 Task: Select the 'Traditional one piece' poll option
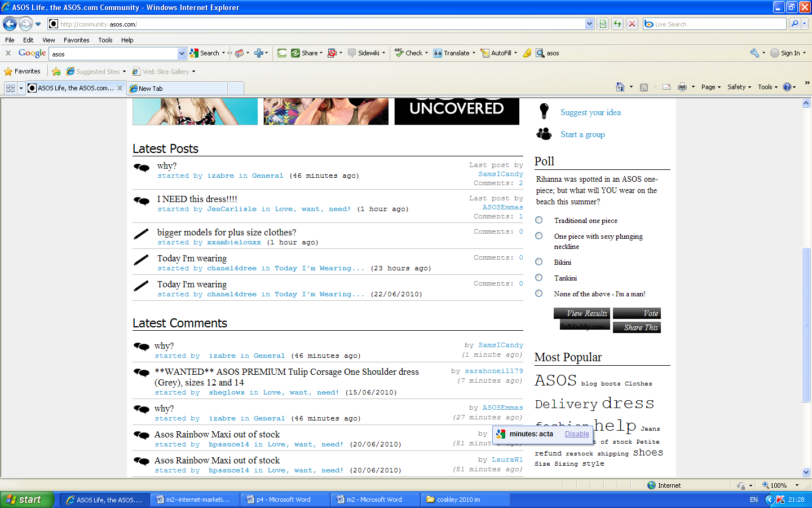(539, 220)
